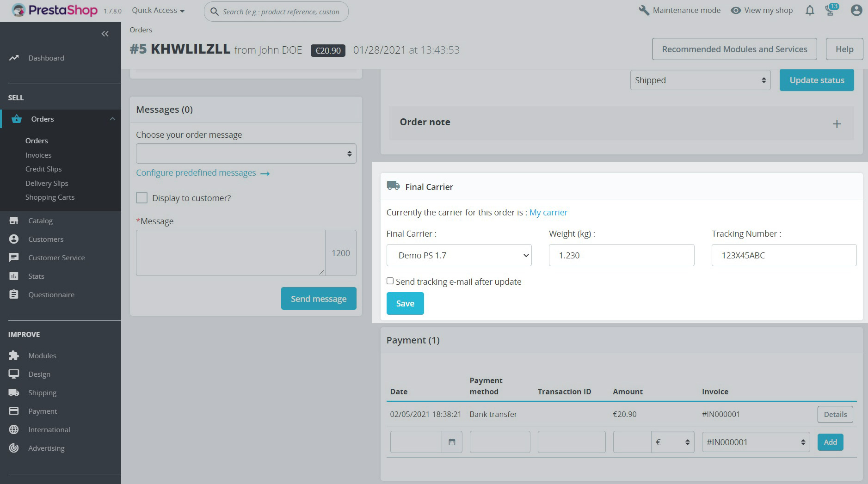This screenshot has height=484, width=868.
Task: Check Send tracking e-mail after update
Action: click(x=390, y=281)
